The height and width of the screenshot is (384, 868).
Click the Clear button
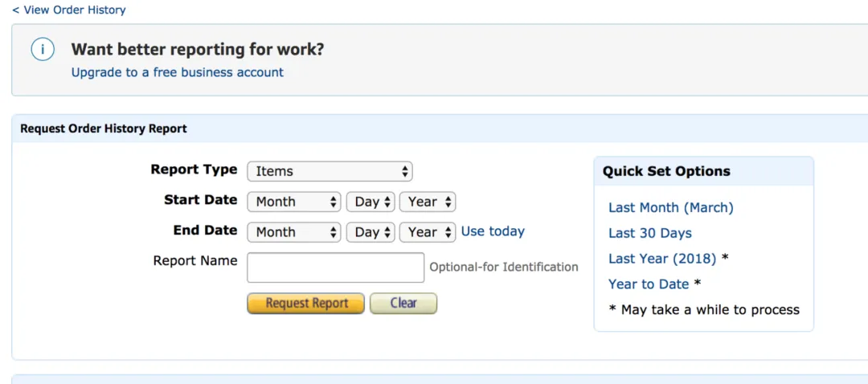pyautogui.click(x=403, y=303)
